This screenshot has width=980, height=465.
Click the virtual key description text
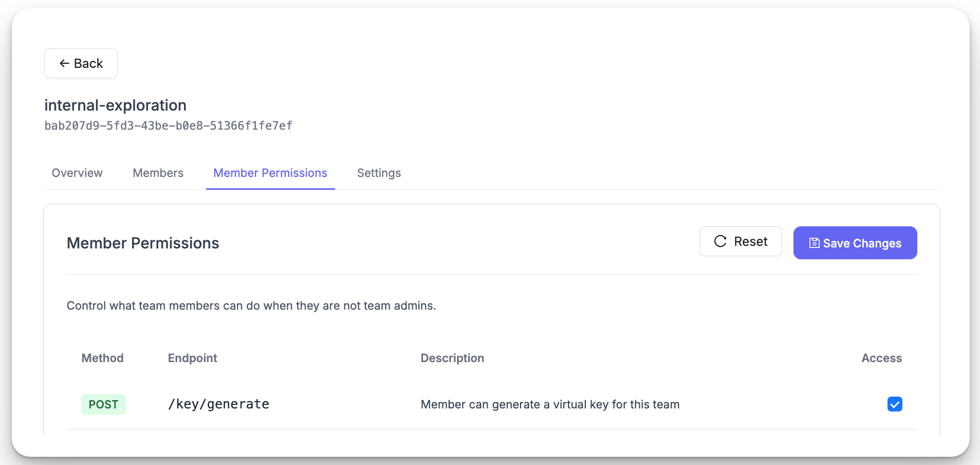(550, 404)
